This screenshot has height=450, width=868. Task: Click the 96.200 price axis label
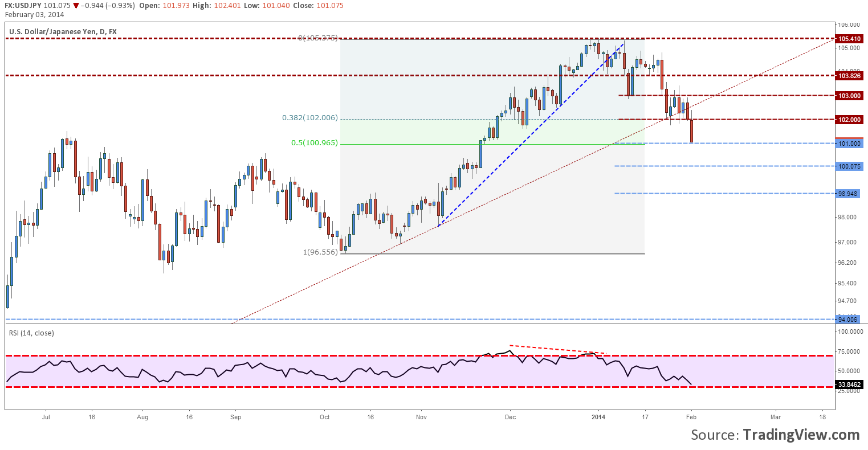[x=847, y=263]
